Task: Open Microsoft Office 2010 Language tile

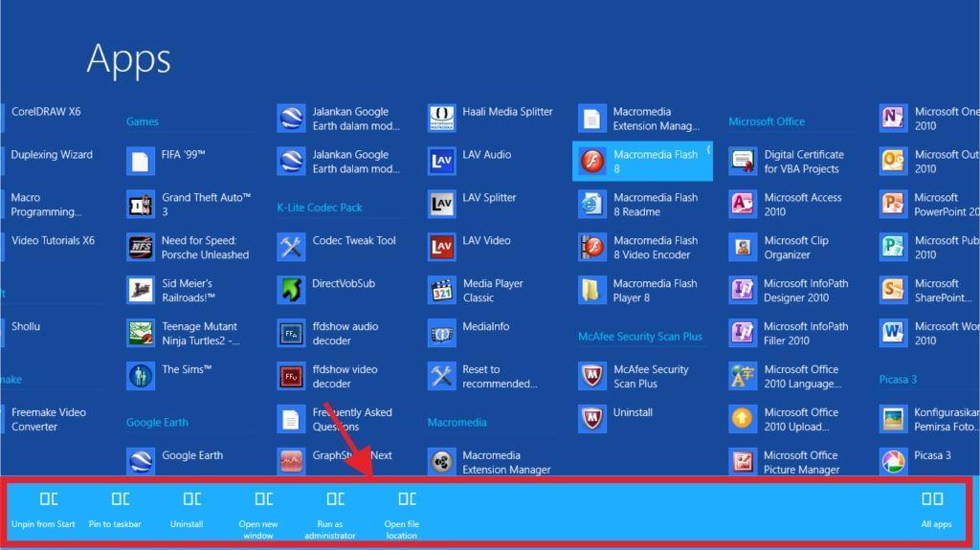Action: [786, 376]
